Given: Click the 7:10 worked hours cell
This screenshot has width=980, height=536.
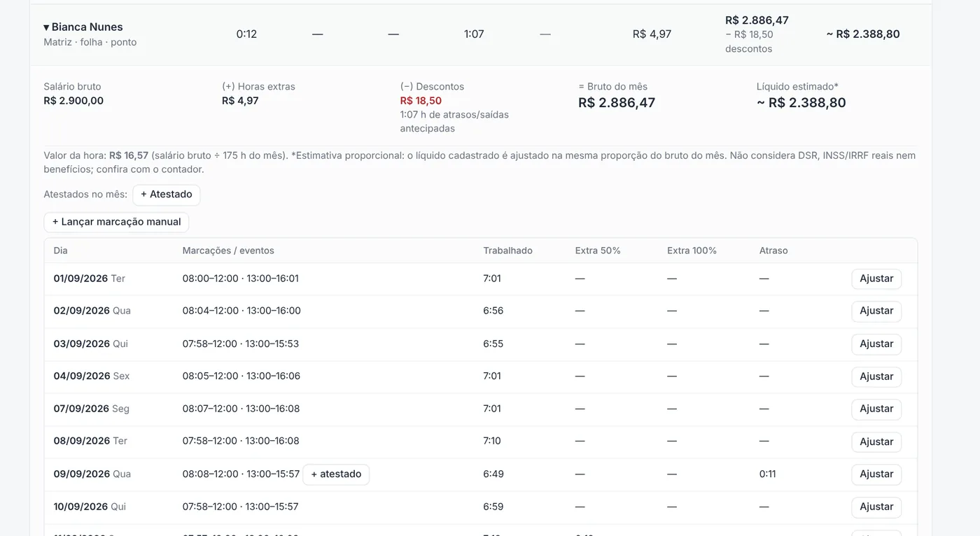Looking at the screenshot, I should coord(492,441).
